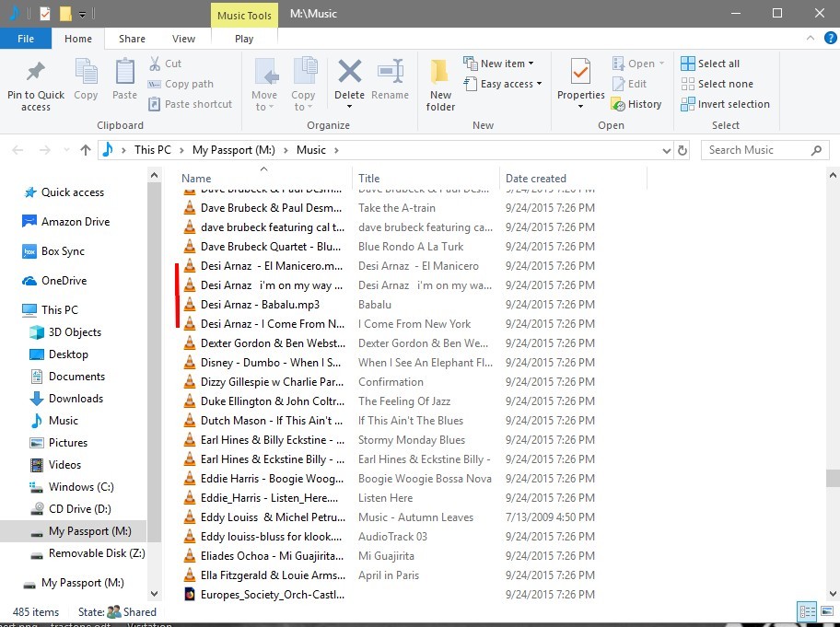Screen dimensions: 840x627
Task: Switch to the Share tab
Action: [x=132, y=39]
